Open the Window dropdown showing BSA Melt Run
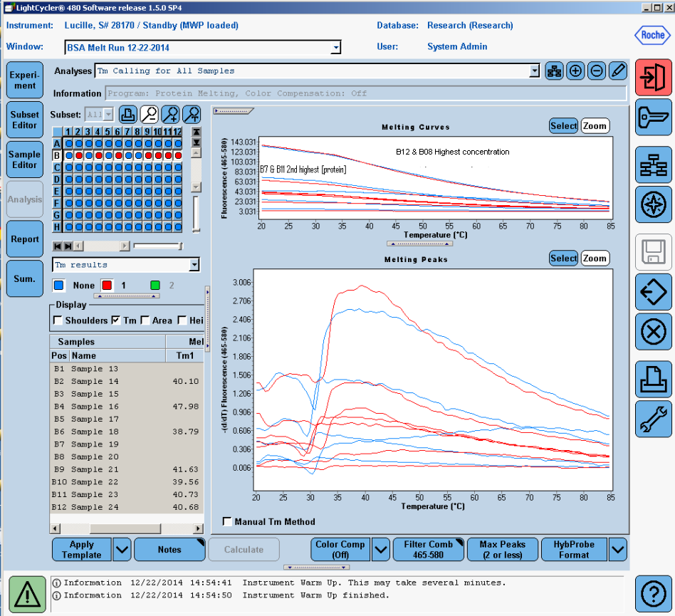Image resolution: width=675 pixels, height=616 pixels. pyautogui.click(x=336, y=48)
